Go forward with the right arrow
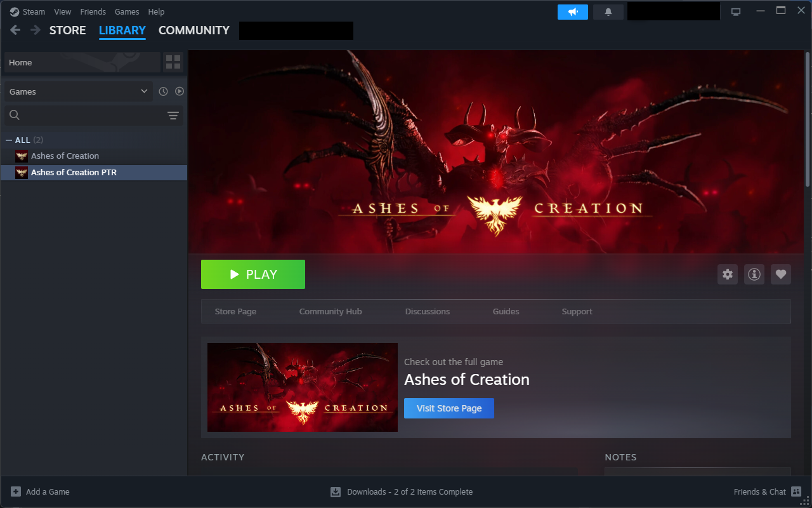Viewport: 812px width, 508px height. click(36, 30)
